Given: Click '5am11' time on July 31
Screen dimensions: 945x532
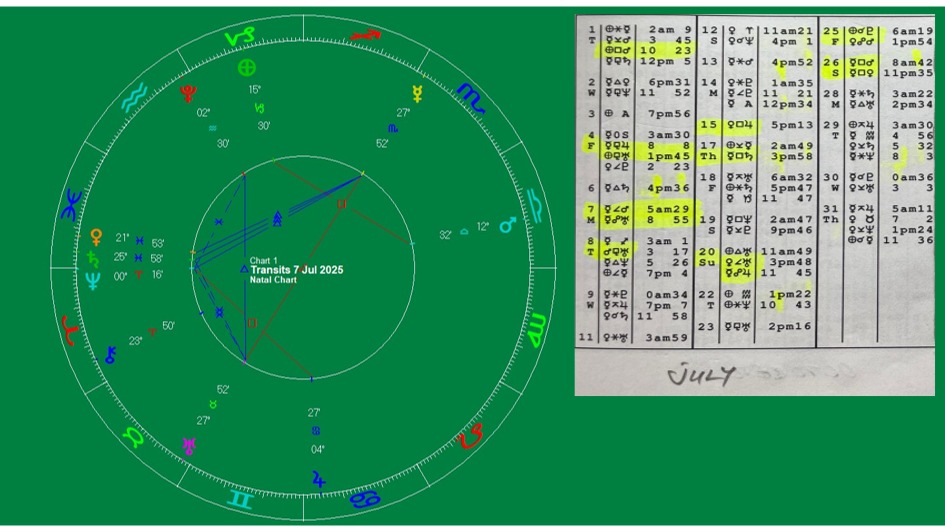Looking at the screenshot, I should tap(912, 209).
